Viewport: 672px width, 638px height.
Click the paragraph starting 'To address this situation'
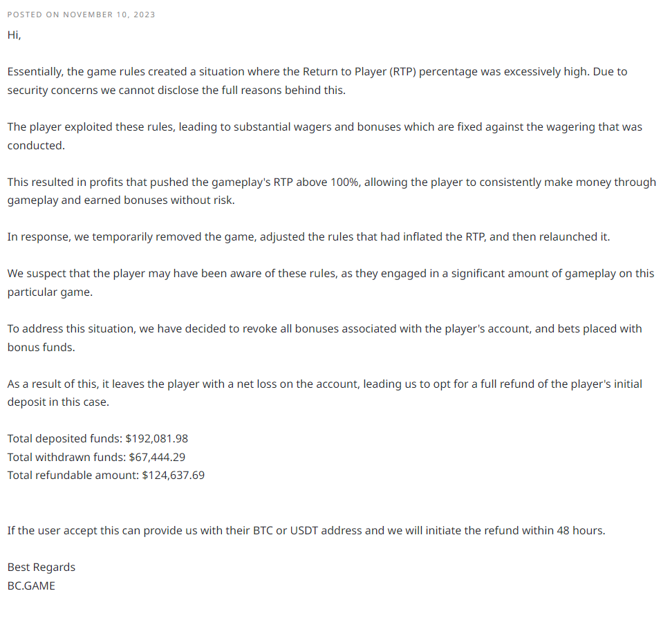(x=325, y=338)
